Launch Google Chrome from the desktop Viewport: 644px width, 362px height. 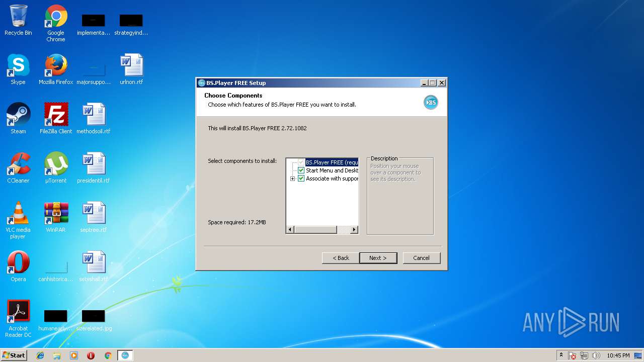[56, 23]
